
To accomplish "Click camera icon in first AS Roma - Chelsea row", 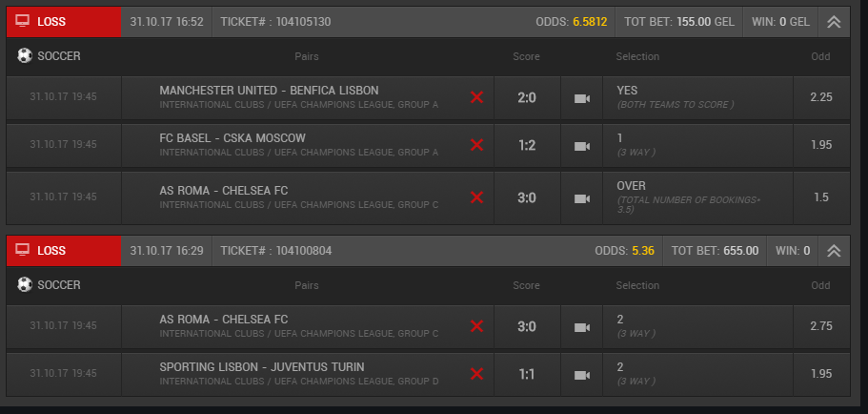I will click(581, 197).
